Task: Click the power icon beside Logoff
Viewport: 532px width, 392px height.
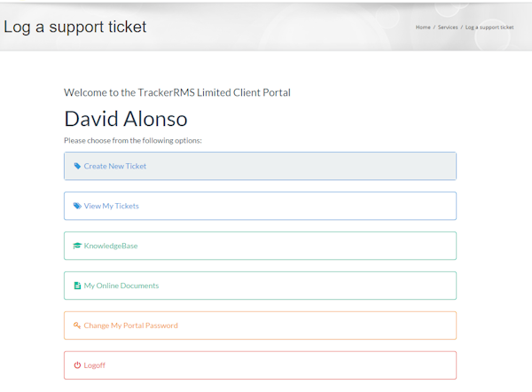Action: coord(77,365)
